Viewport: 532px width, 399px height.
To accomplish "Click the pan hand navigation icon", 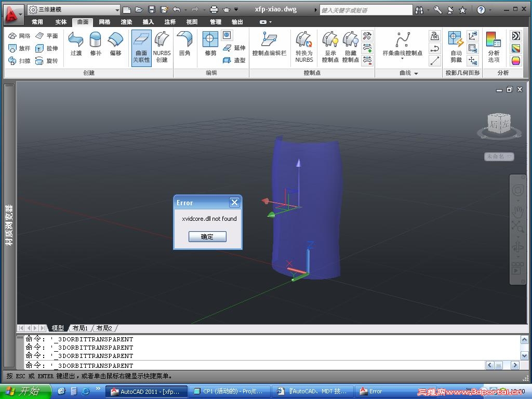I will [518, 212].
